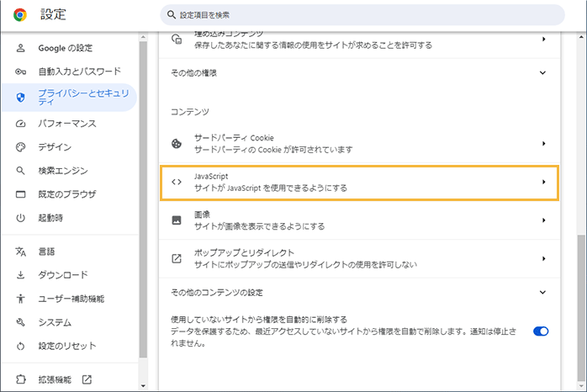The width and height of the screenshot is (587, 392).
Task: Click the 設定項目を検索 search field
Action: (x=362, y=15)
